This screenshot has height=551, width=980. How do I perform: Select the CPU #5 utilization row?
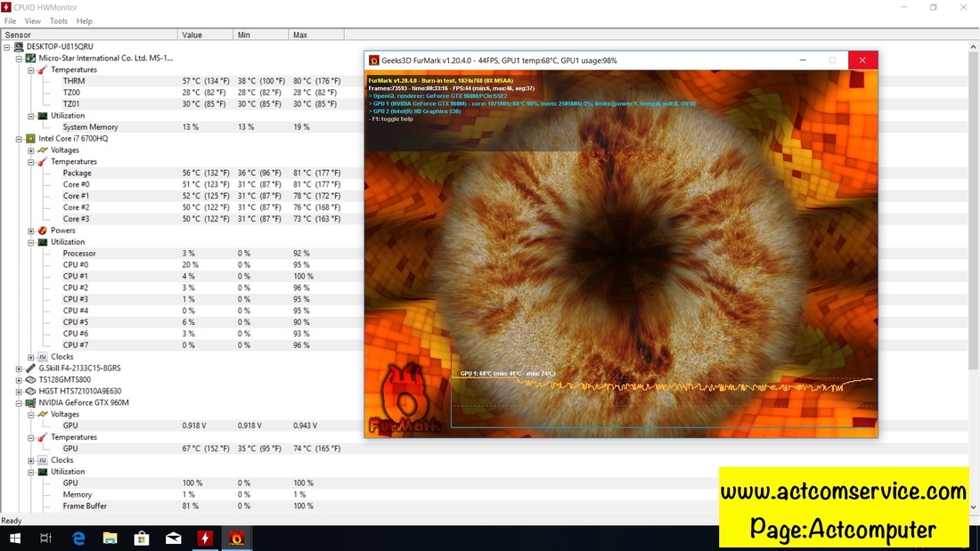point(485,322)
